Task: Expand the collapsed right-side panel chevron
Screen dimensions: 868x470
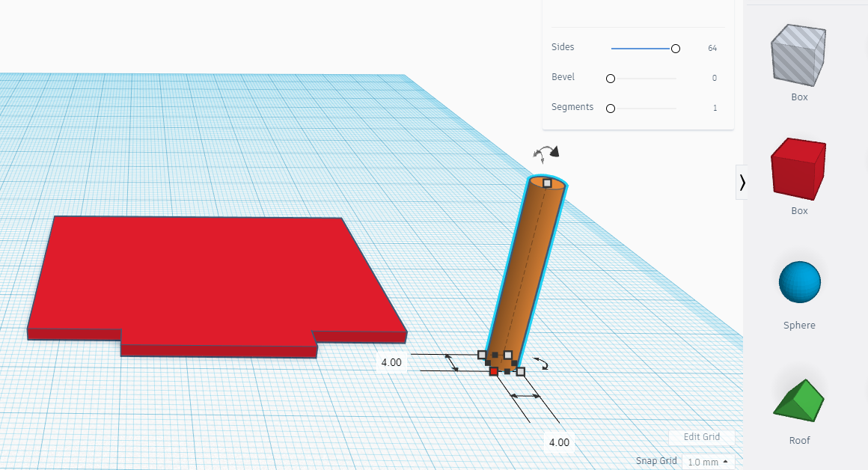Action: tap(742, 181)
